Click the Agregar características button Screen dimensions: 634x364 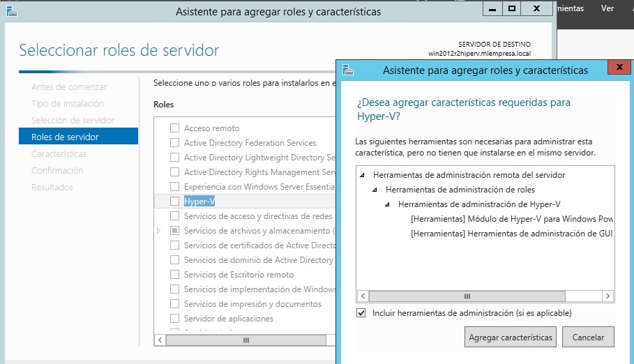click(511, 337)
